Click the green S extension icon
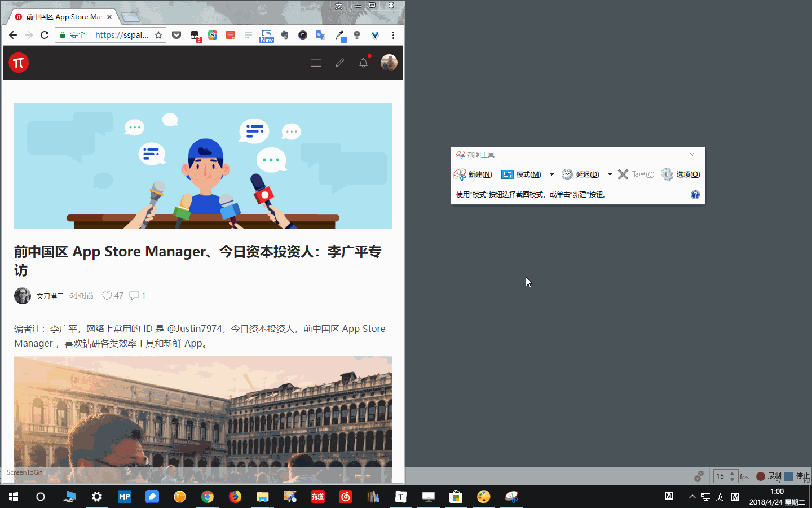Image resolution: width=812 pixels, height=508 pixels. (x=213, y=35)
